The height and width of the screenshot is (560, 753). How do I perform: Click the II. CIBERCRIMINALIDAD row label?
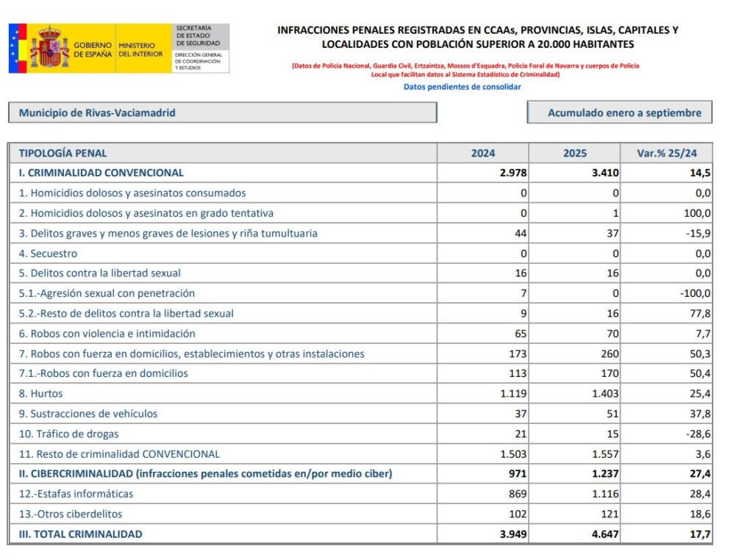[x=205, y=474]
